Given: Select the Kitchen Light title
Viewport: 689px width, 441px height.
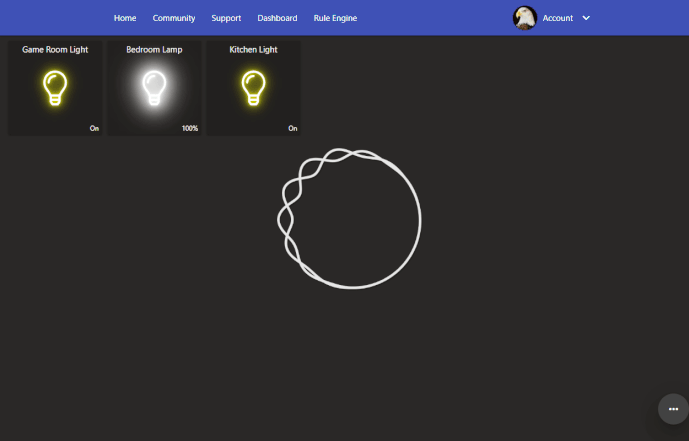Looking at the screenshot, I should coord(253,49).
